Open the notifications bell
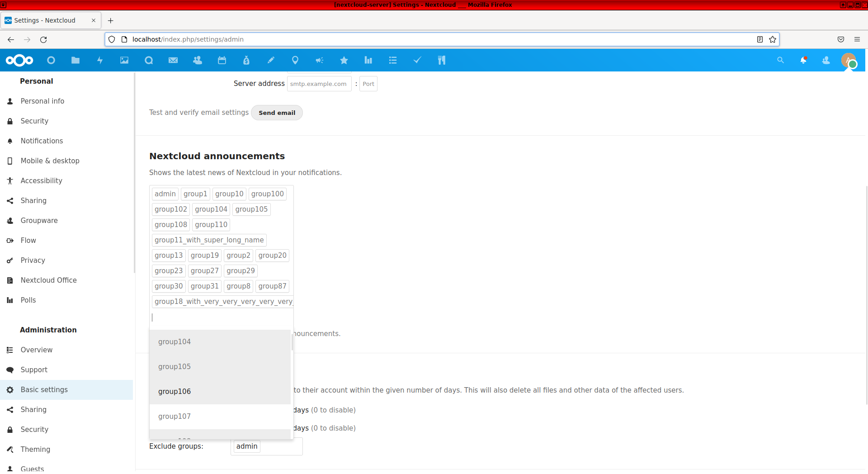Screen dimensions: 868x474 click(x=804, y=60)
